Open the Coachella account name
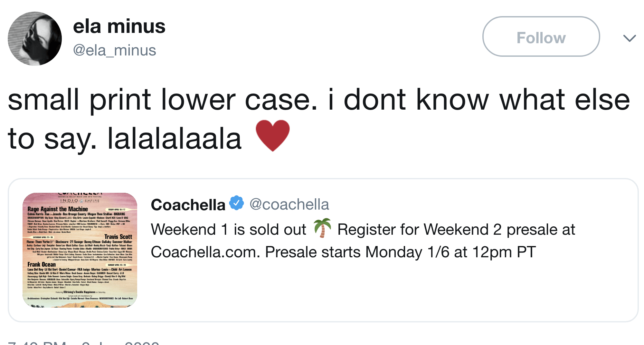 [x=188, y=205]
